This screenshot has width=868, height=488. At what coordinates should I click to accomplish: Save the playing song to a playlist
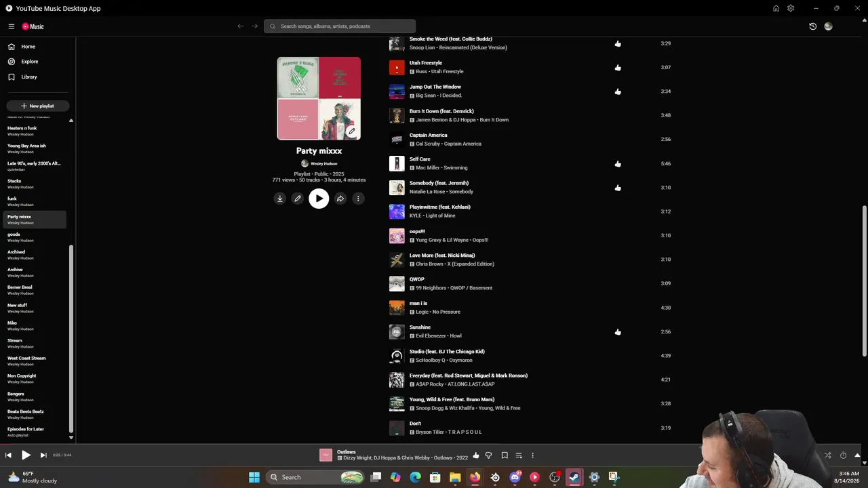point(505,455)
